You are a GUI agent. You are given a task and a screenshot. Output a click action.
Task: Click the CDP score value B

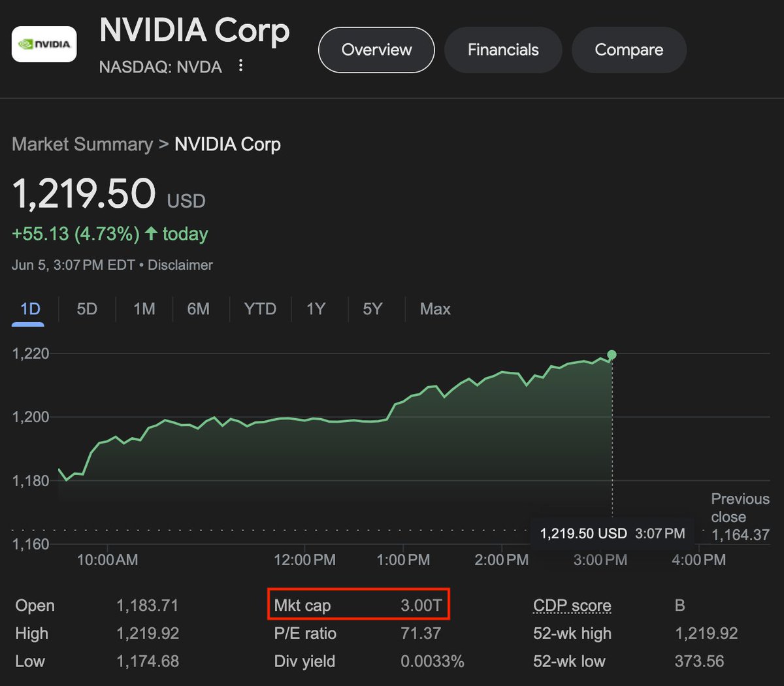pos(680,606)
